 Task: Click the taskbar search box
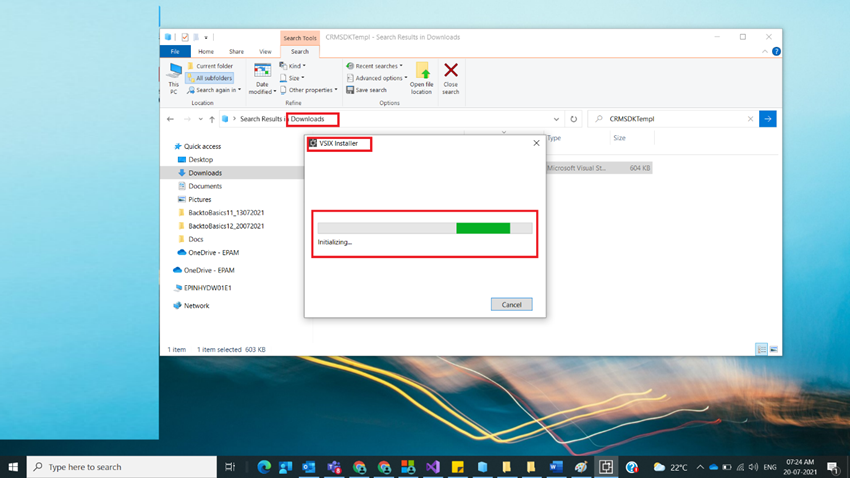click(x=121, y=467)
